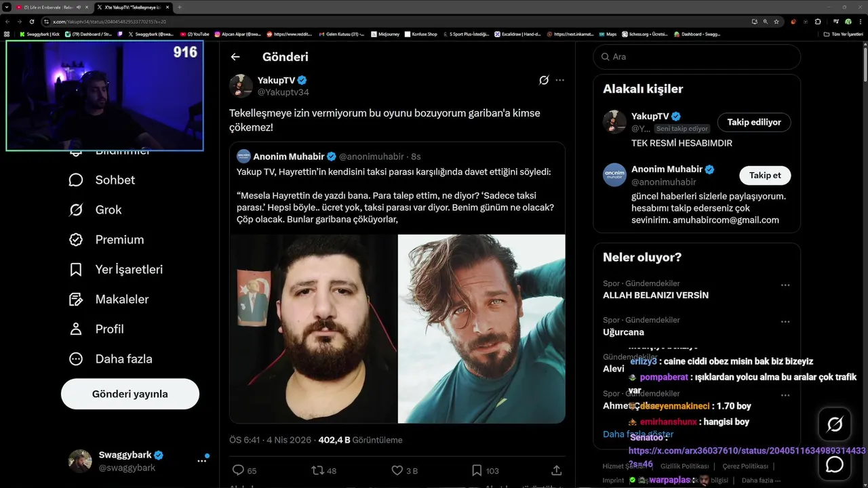This screenshot has width=868, height=488.
Task: Open three-dot menu on YakupTV's post
Action: pyautogui.click(x=559, y=80)
